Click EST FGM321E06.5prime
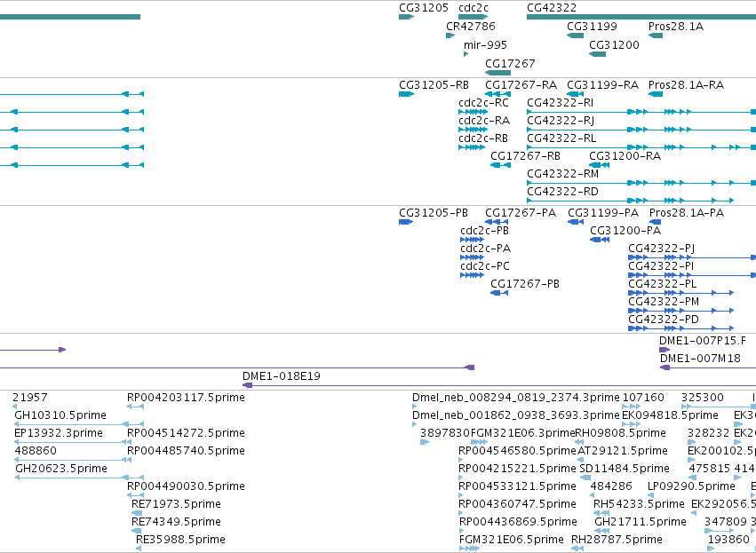756x553 pixels. coord(469,549)
